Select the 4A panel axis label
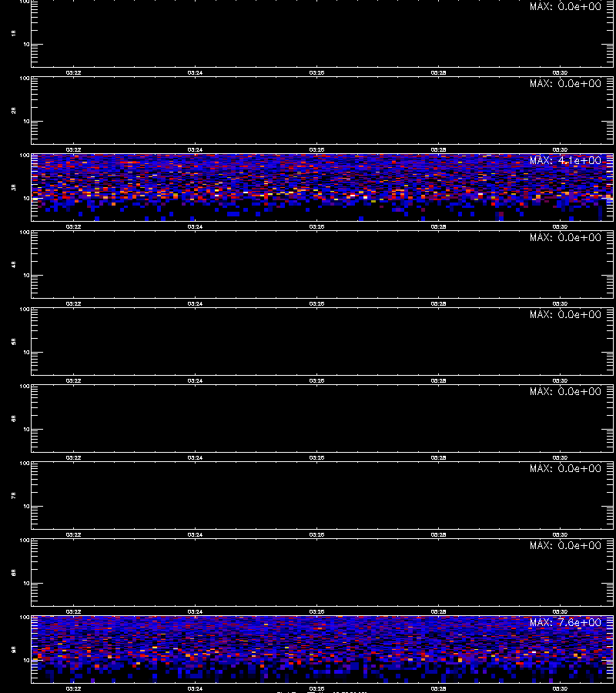The height and width of the screenshot is (693, 616). 14,265
